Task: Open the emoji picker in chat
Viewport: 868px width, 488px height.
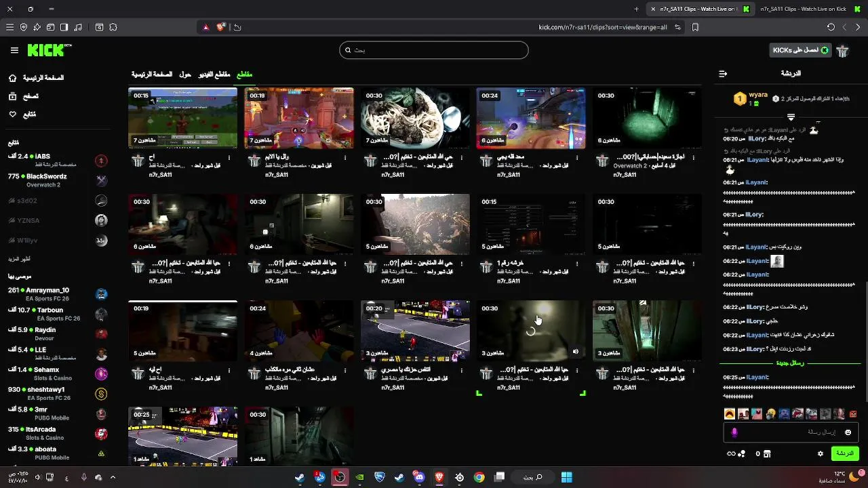Action: tap(848, 432)
